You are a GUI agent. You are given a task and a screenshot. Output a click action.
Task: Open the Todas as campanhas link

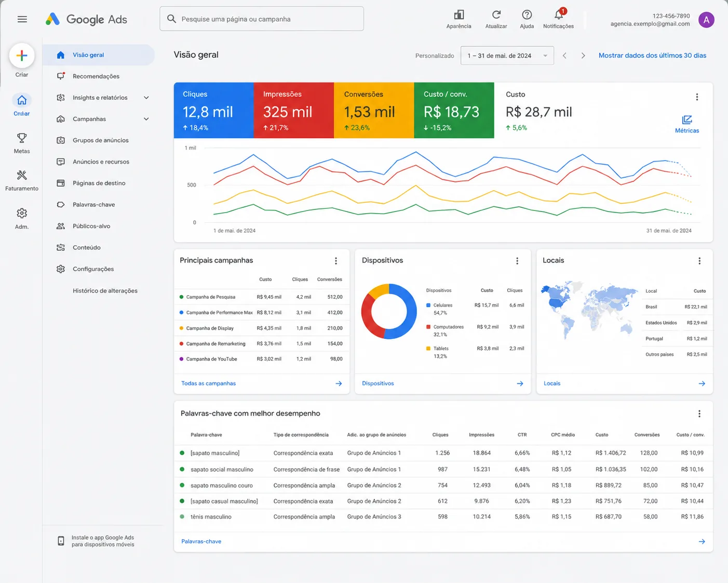208,383
